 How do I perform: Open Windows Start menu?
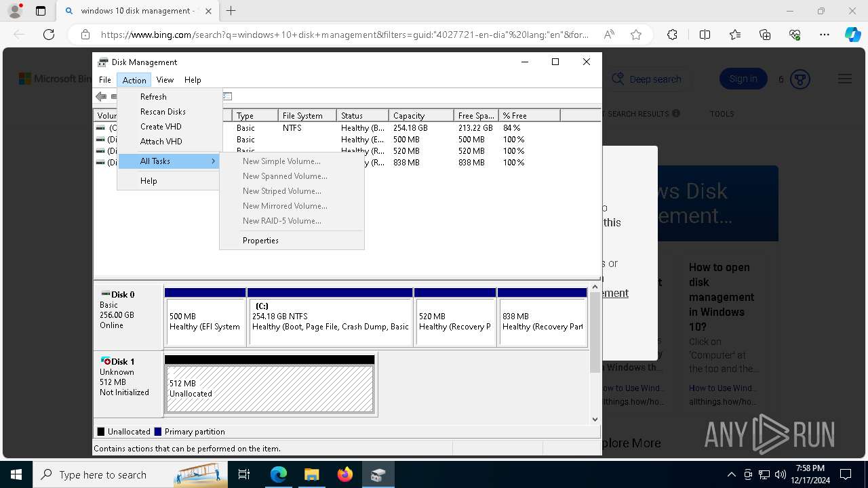[16, 474]
